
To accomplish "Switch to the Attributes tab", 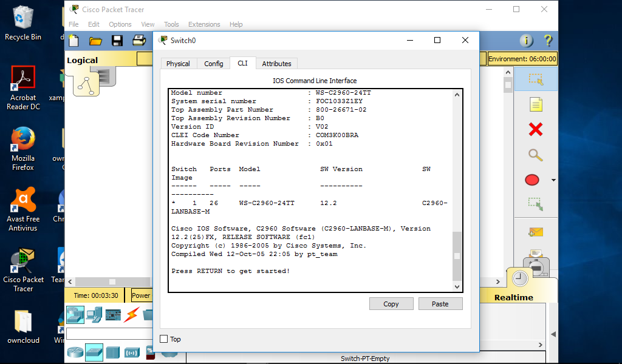I will 276,63.
